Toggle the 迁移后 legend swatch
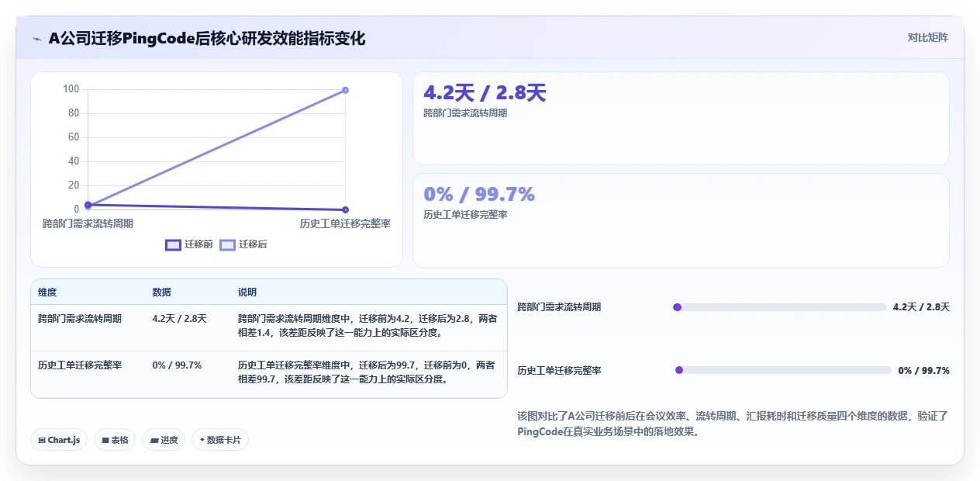Viewport: 980px width, 481px height. click(x=227, y=244)
